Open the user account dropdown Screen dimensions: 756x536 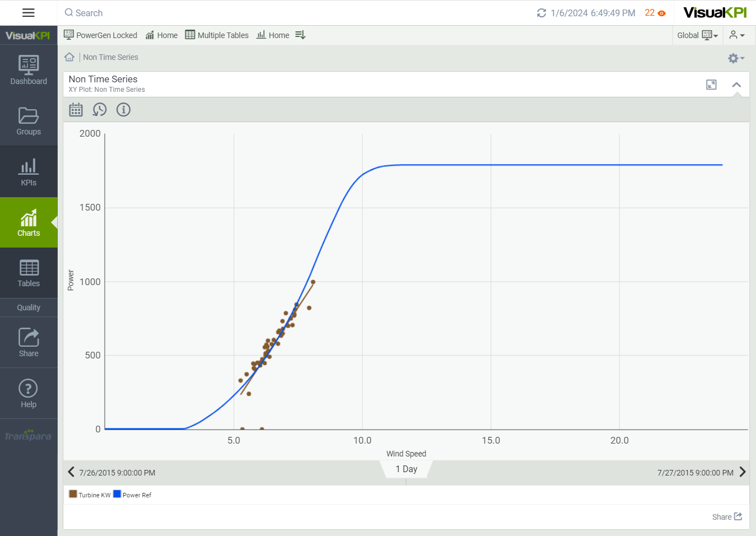click(737, 35)
